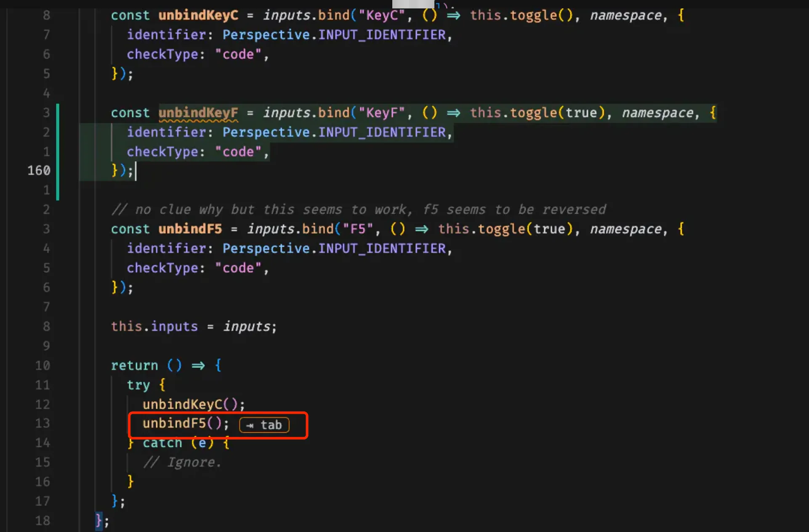Click the unbindKeyC(); call inside try

coord(194,404)
